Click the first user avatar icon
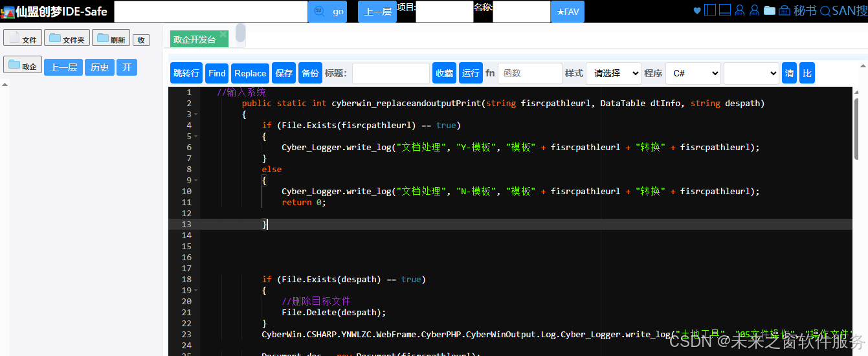This screenshot has height=356, width=868. click(x=740, y=10)
